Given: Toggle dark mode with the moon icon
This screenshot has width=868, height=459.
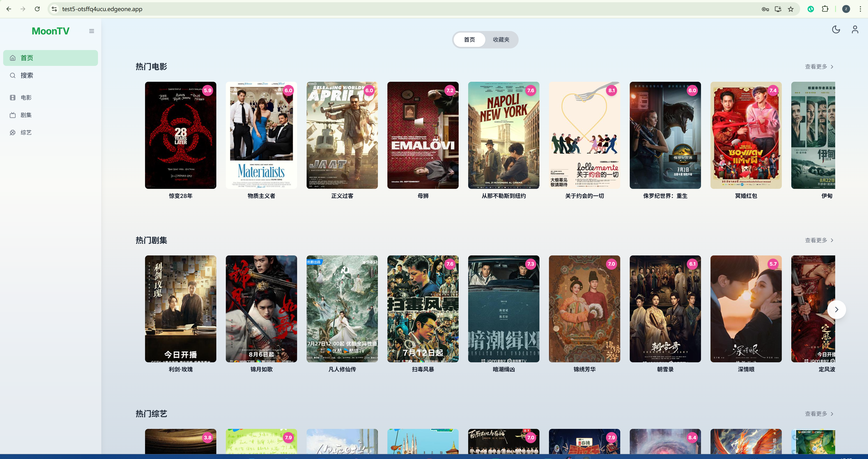Looking at the screenshot, I should coord(836,30).
